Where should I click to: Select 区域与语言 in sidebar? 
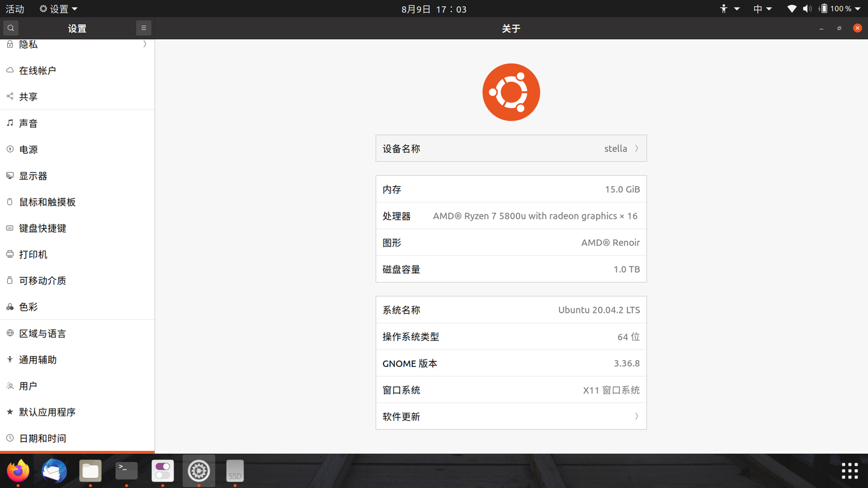click(77, 333)
